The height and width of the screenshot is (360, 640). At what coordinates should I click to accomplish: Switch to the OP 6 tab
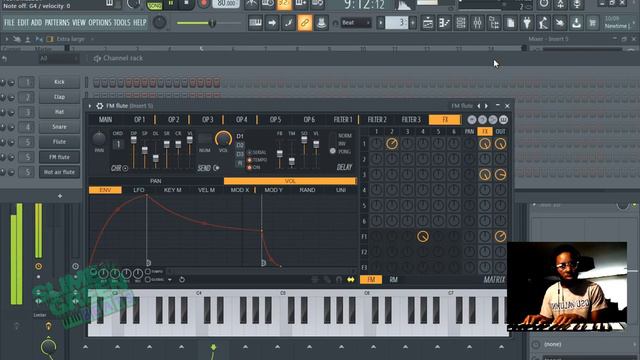(x=309, y=120)
